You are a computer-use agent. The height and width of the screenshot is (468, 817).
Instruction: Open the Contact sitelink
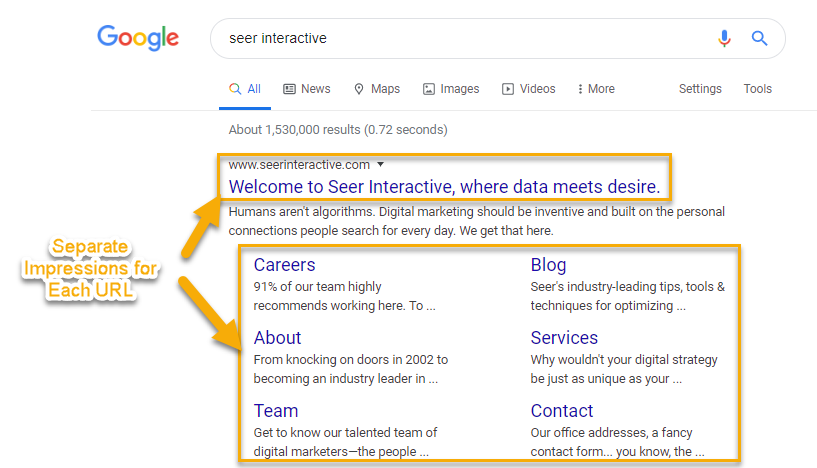562,411
